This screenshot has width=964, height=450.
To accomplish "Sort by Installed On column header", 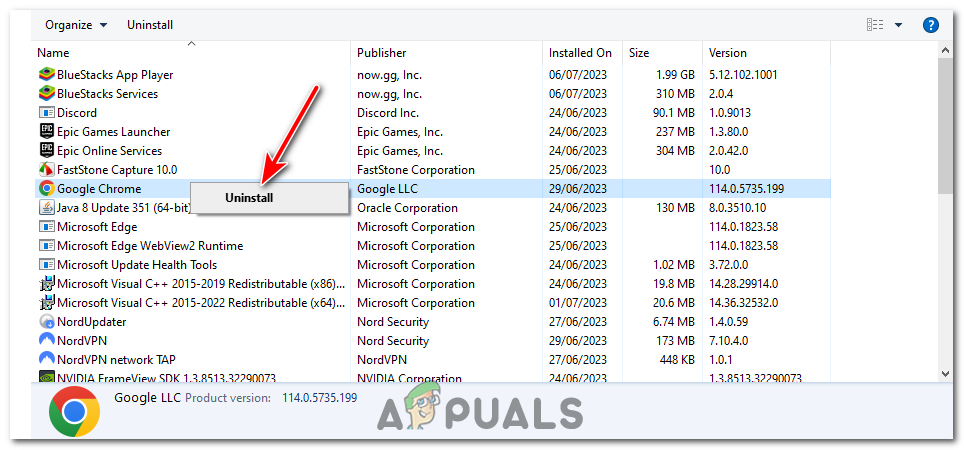I will point(582,53).
